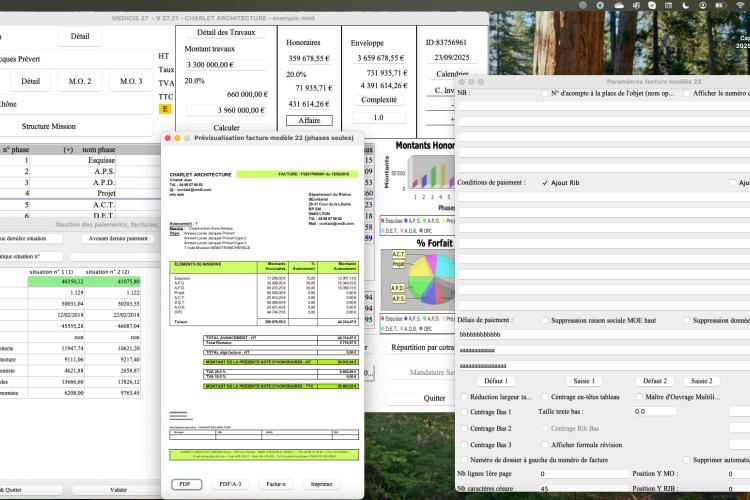Click the Nb lignes 1ère page field
Screen dimensions: 750x500
click(583, 474)
